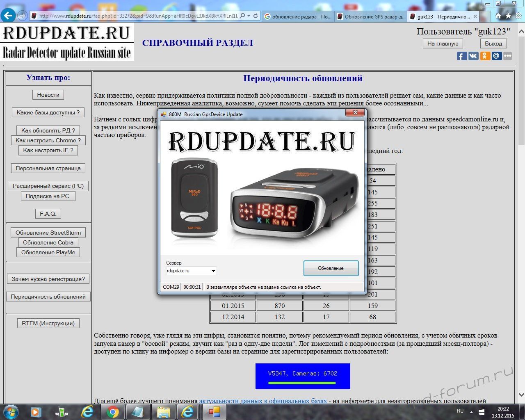Click the 'На главную' button

coord(443,43)
